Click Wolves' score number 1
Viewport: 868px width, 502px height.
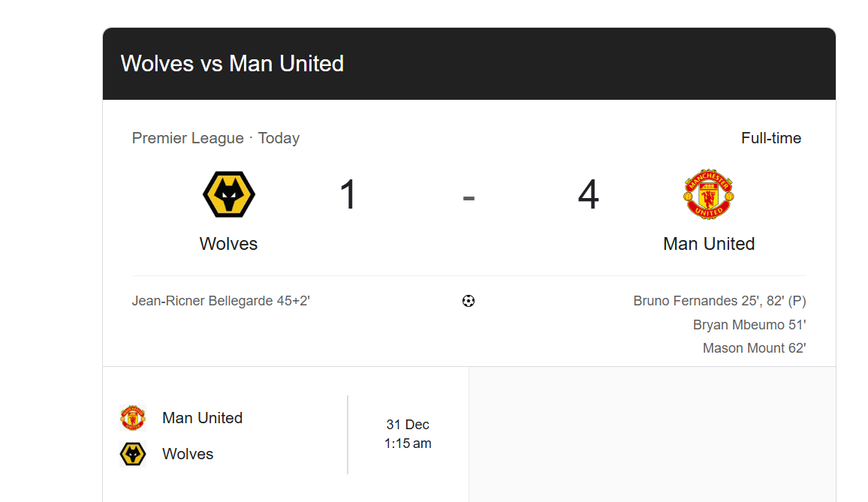coord(348,195)
